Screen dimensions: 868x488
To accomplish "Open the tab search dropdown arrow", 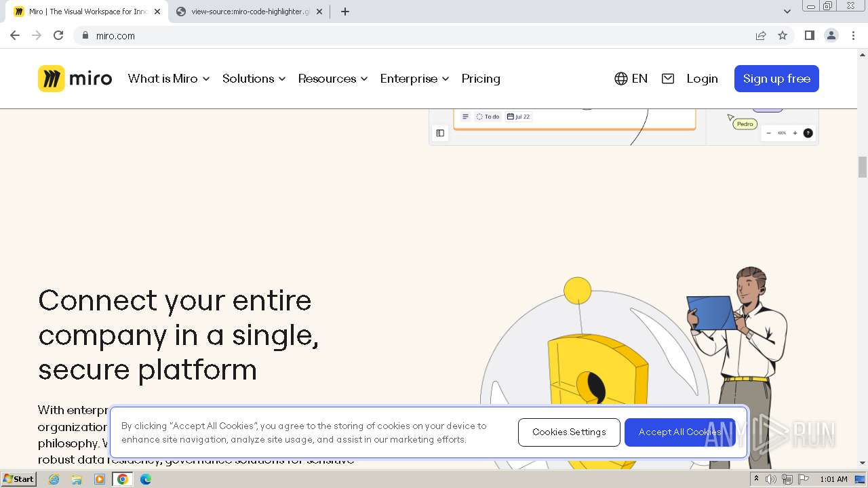I will click(787, 12).
